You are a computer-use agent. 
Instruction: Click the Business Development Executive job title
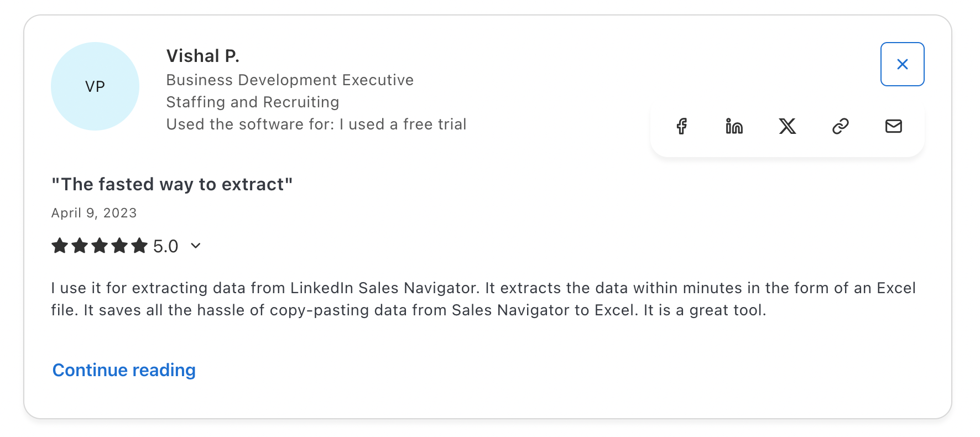(x=290, y=80)
